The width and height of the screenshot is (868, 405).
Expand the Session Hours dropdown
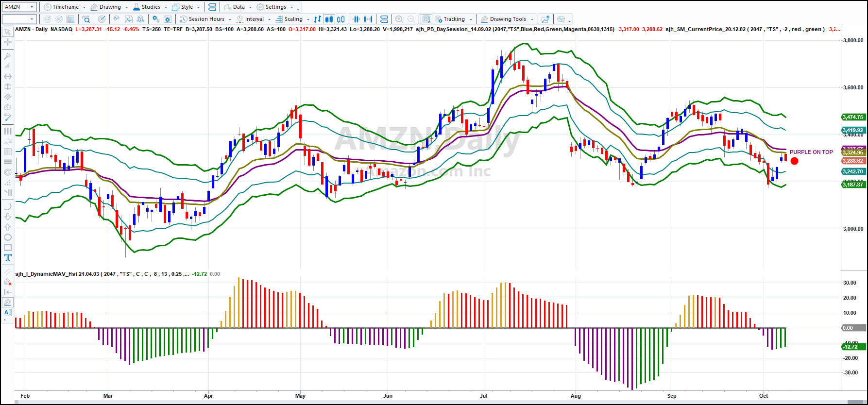tap(229, 19)
